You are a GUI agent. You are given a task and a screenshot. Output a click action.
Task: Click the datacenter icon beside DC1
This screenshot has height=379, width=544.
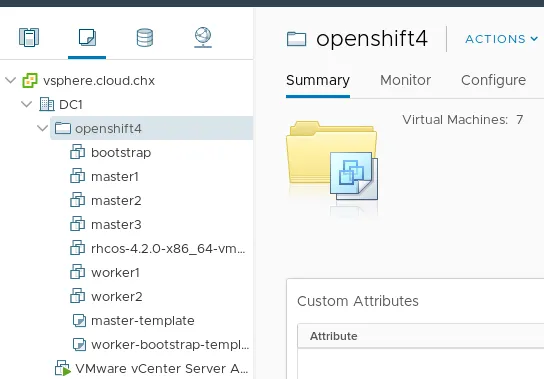46,104
